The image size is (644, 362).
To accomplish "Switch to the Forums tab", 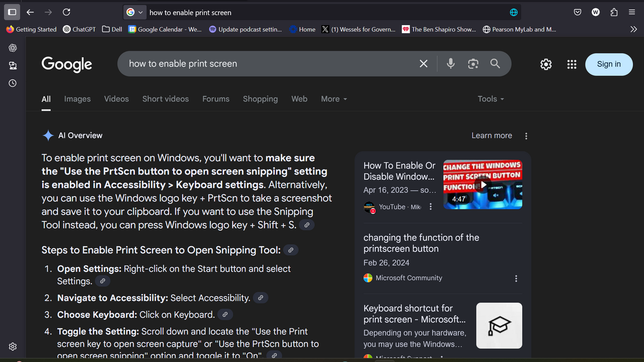I will coord(216,99).
